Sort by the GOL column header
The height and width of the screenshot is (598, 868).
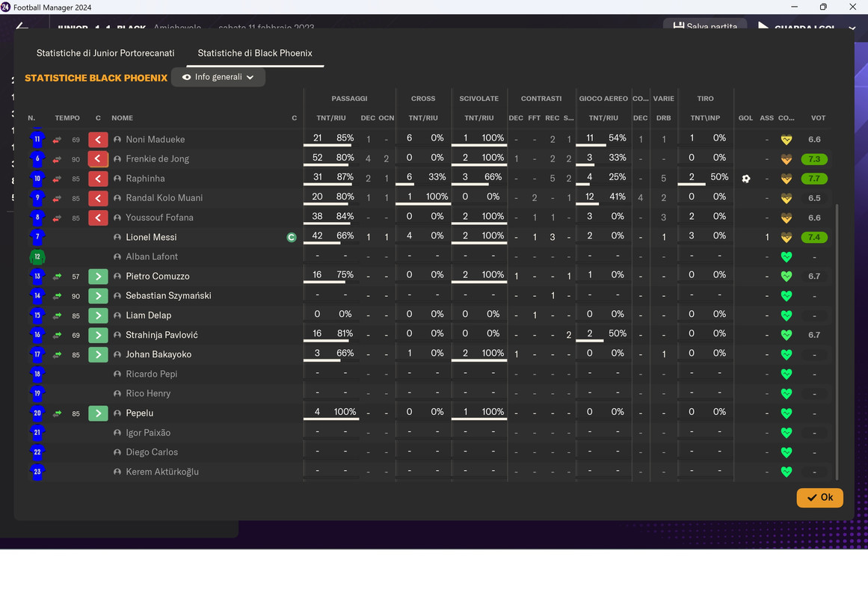[x=745, y=118]
